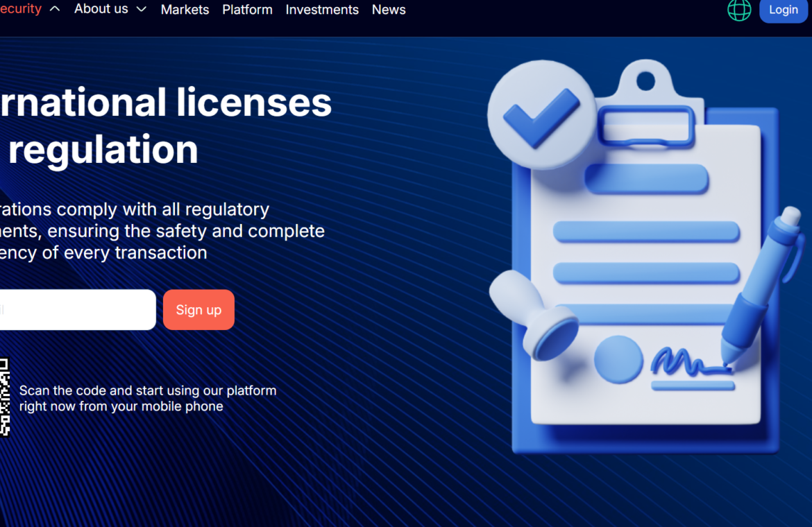Click the blue checkmark badge illustration
Image resolution: width=812 pixels, height=527 pixels.
tap(541, 116)
